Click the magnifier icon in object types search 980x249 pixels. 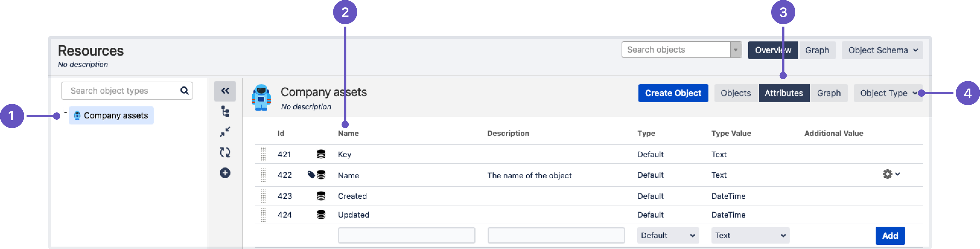click(185, 91)
